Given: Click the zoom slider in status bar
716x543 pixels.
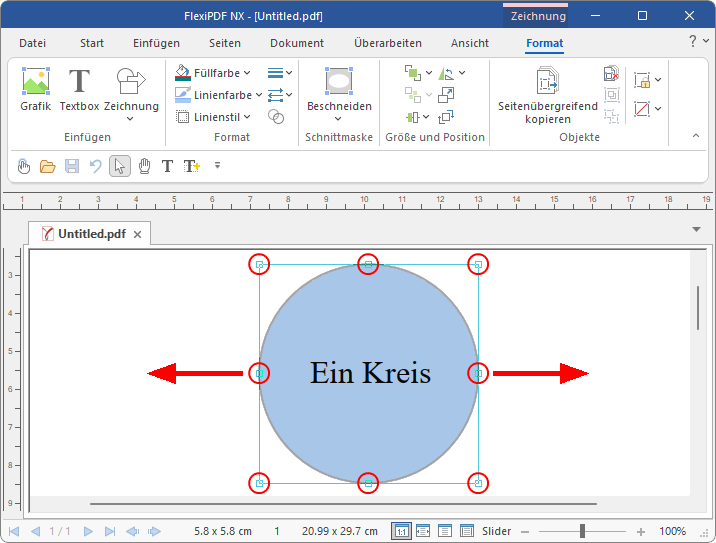Looking at the screenshot, I should coord(582,531).
